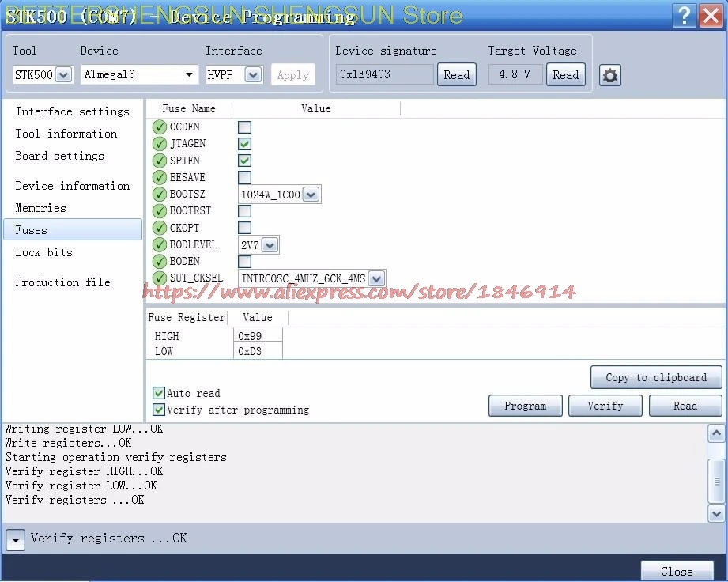
Task: Select the Lock bits section
Action: [44, 252]
